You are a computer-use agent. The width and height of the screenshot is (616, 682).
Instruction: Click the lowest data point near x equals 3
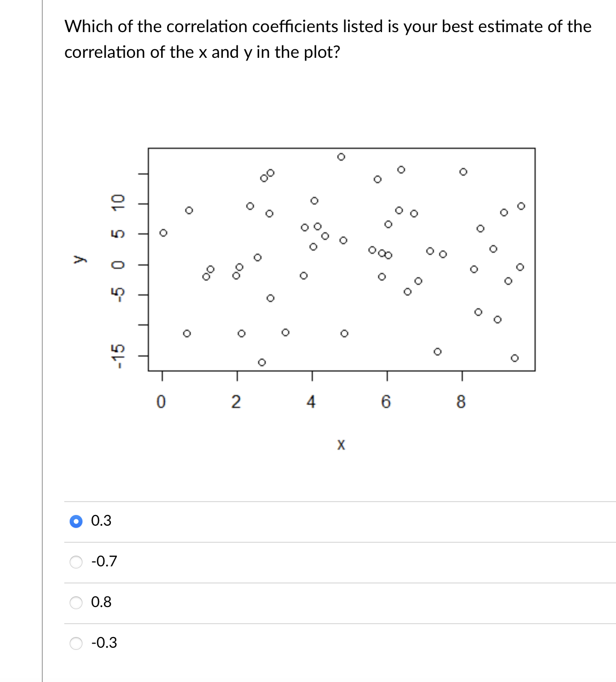(262, 362)
